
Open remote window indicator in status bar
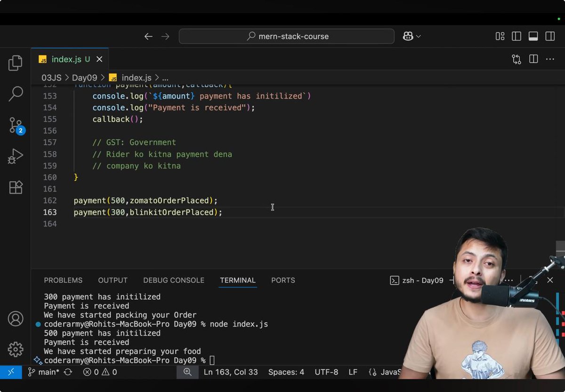point(11,372)
